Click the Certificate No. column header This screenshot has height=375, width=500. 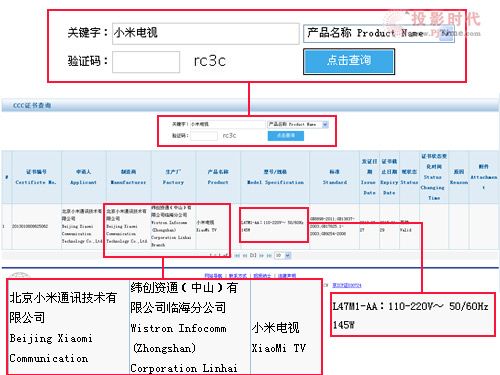tap(36, 177)
